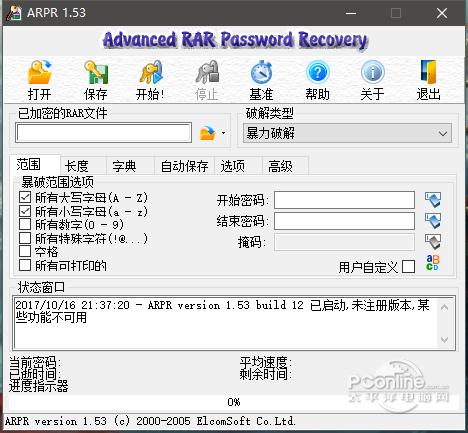Click the 已加密的RAR文件 path input field

104,133
